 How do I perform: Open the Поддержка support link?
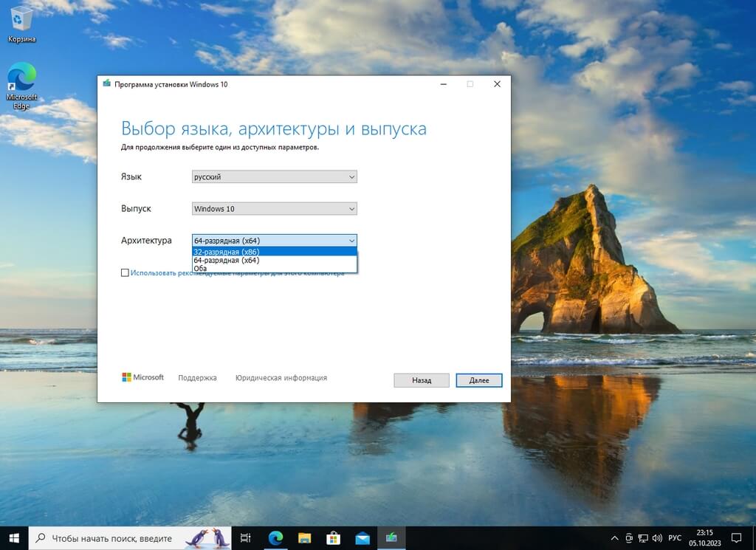(197, 378)
